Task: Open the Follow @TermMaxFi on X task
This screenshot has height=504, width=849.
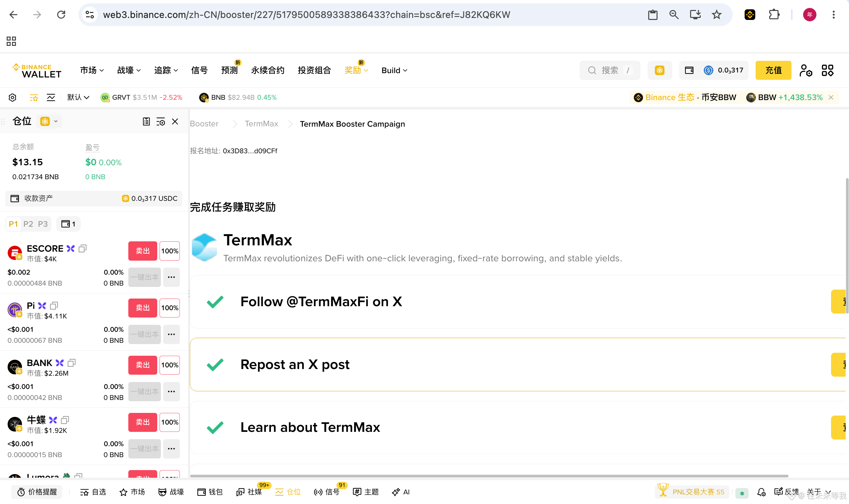Action: click(x=518, y=302)
